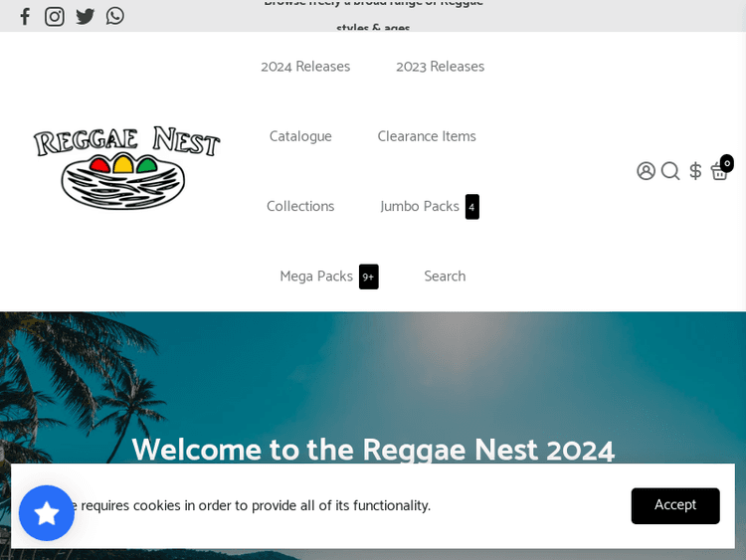The height and width of the screenshot is (560, 746).
Task: Open the Instagram social link icon
Action: tap(55, 16)
